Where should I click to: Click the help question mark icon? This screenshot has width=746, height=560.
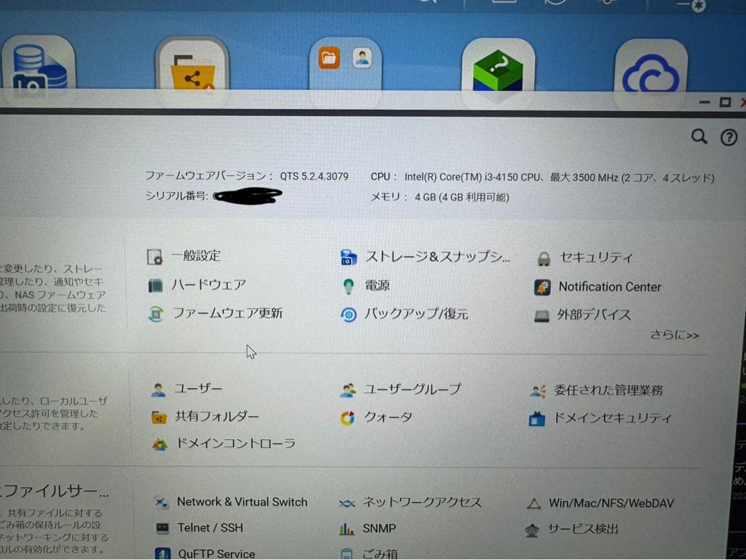click(x=729, y=137)
